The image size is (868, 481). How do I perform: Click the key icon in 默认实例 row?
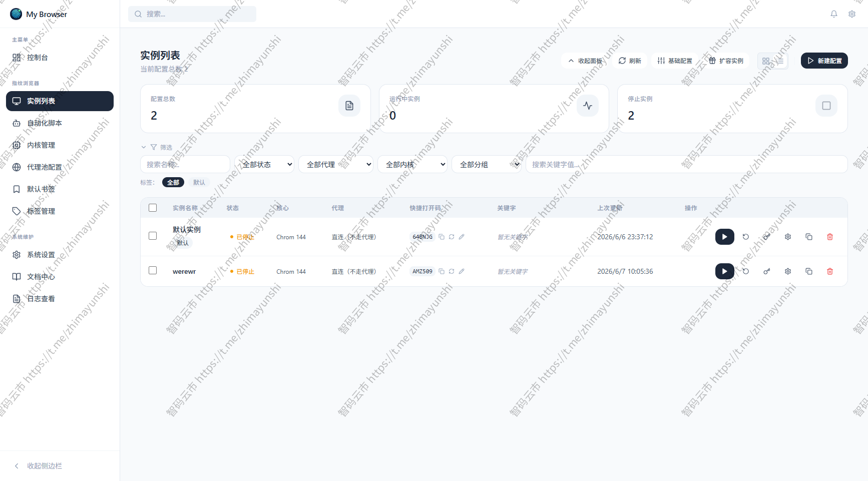point(767,237)
